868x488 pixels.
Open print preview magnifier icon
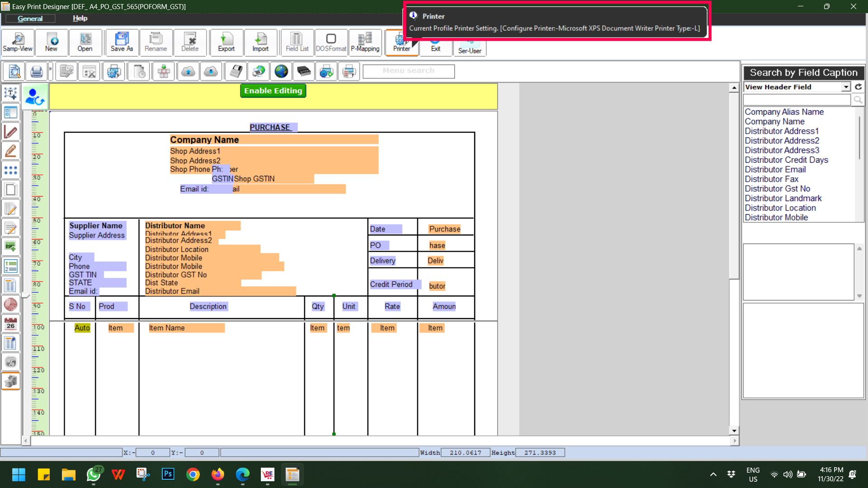[14, 71]
